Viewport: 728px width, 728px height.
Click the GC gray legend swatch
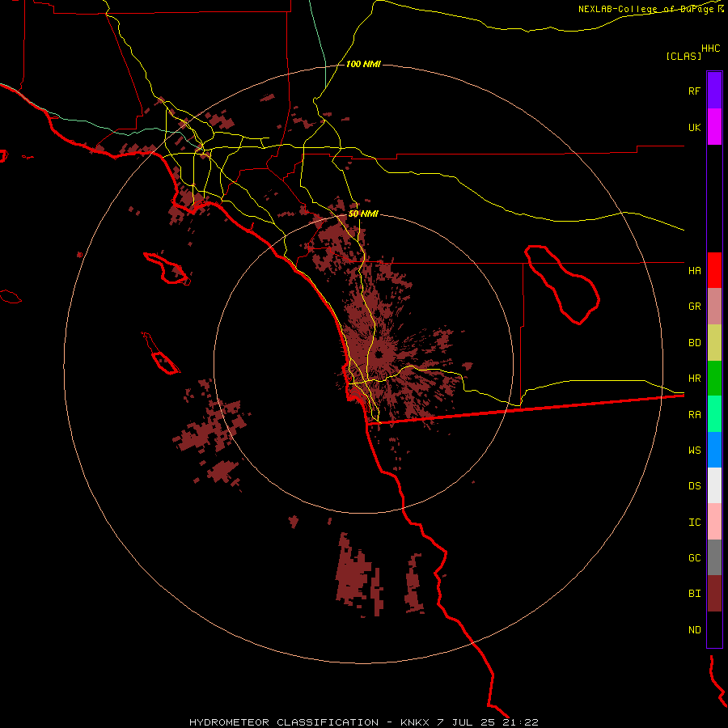point(714,557)
